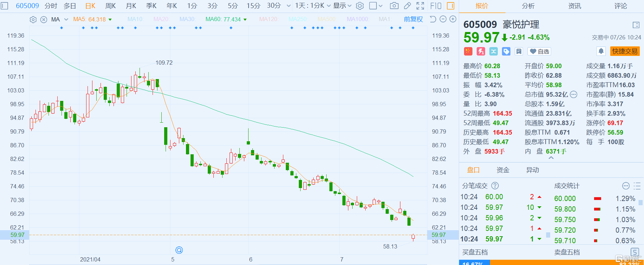Take a chart screenshot with the camera icon
This screenshot has width=644, height=265.
[394, 6]
